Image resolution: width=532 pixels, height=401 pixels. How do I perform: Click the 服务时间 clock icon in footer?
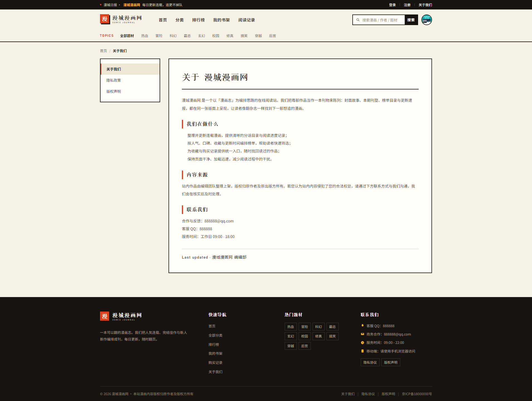pyautogui.click(x=362, y=343)
